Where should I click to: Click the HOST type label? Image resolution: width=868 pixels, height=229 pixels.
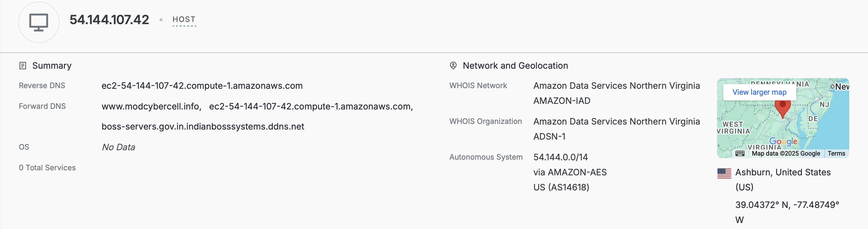[184, 19]
